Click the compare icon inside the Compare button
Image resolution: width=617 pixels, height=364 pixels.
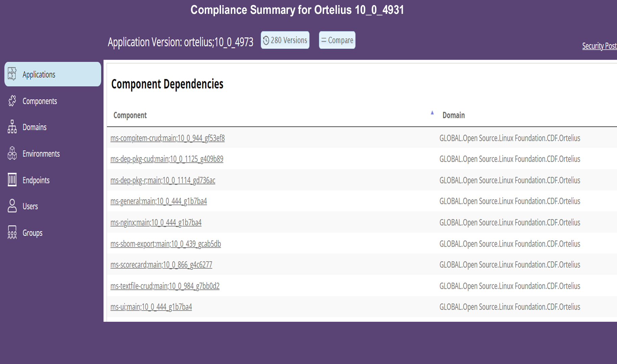coord(324,40)
